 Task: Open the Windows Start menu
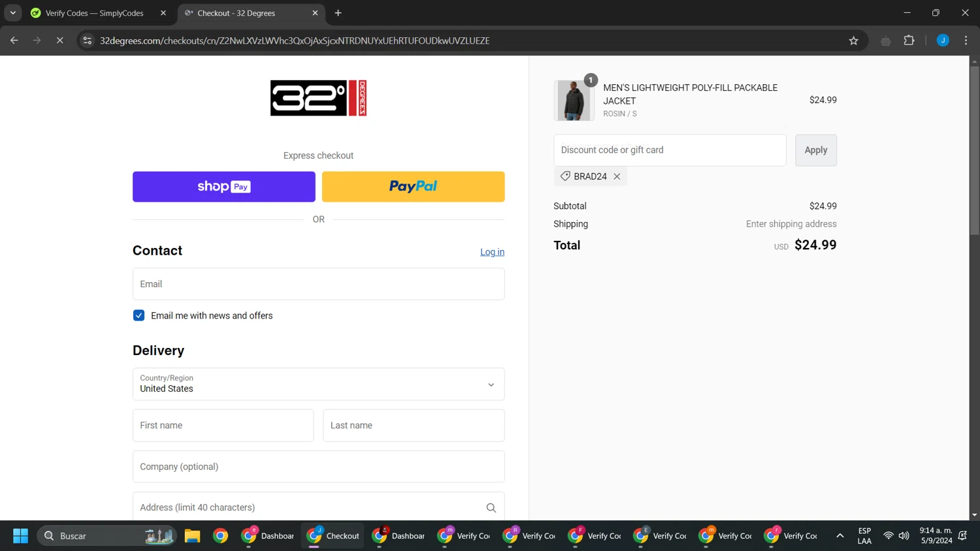pos(20,536)
